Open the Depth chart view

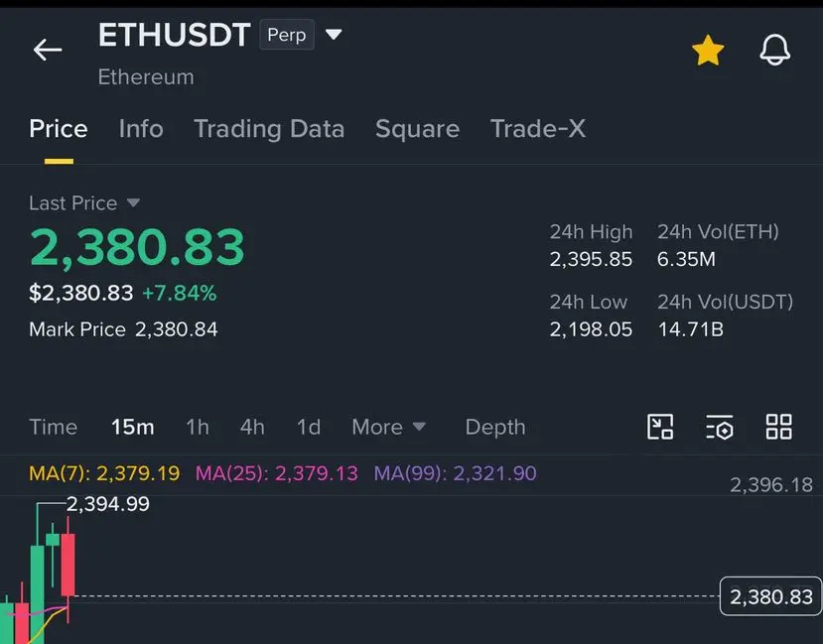pos(495,427)
